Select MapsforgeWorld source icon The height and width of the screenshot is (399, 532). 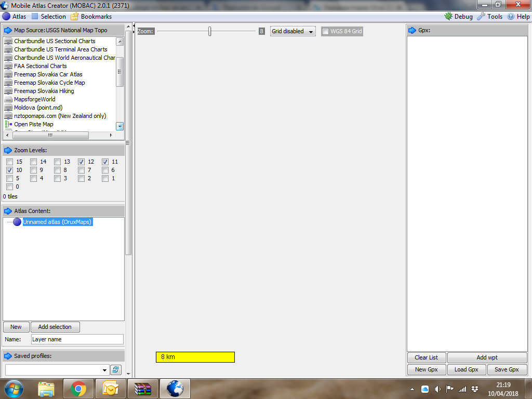(x=8, y=99)
